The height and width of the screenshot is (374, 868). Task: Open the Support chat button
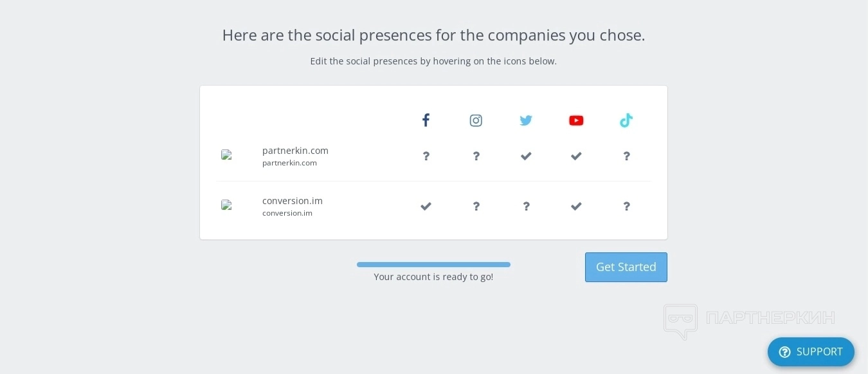[811, 351]
